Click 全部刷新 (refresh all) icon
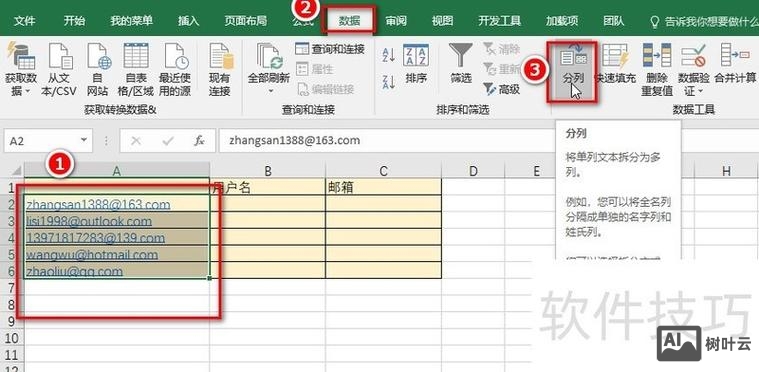Image resolution: width=759 pixels, height=372 pixels. click(x=269, y=57)
